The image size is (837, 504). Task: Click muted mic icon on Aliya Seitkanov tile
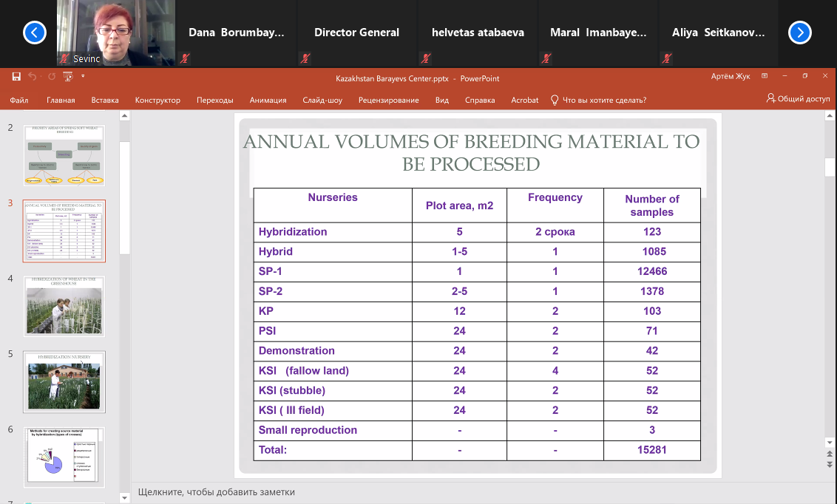click(x=667, y=58)
